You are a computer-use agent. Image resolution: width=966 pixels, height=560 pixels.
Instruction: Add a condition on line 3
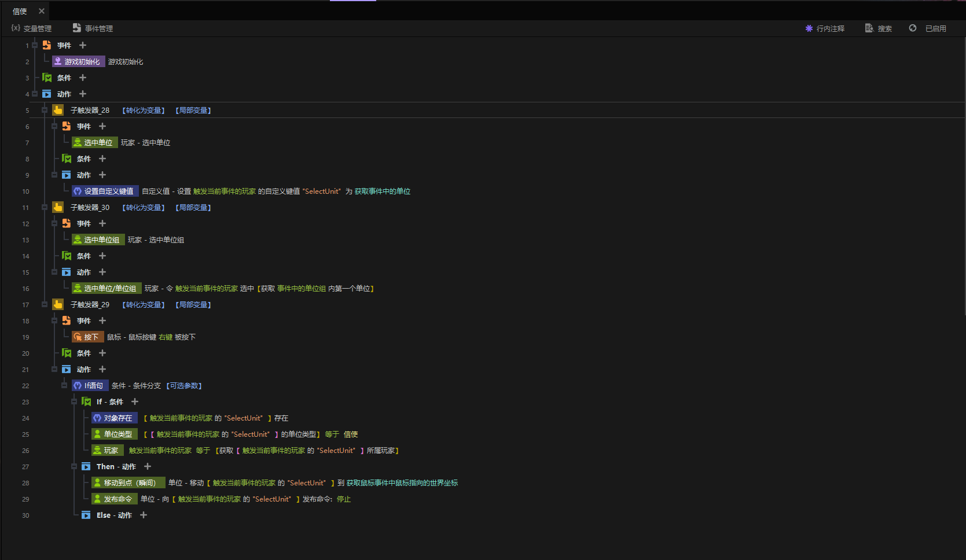[x=83, y=78]
